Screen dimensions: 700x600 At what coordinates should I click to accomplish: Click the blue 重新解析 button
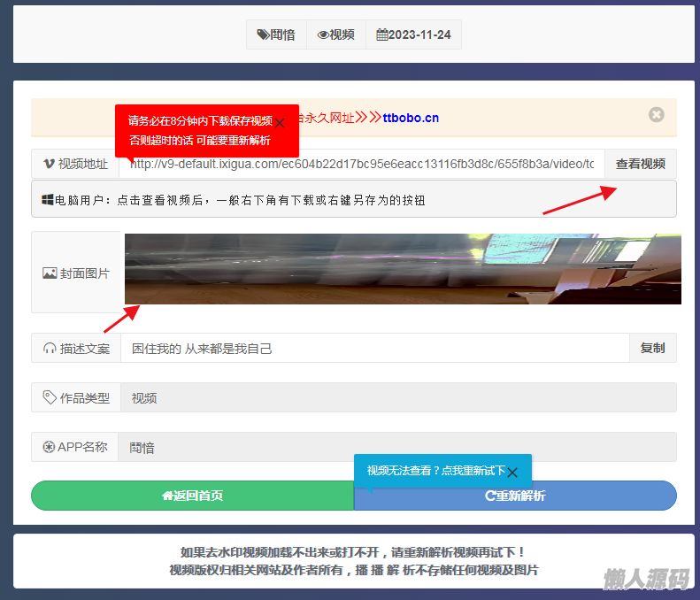[x=515, y=496]
